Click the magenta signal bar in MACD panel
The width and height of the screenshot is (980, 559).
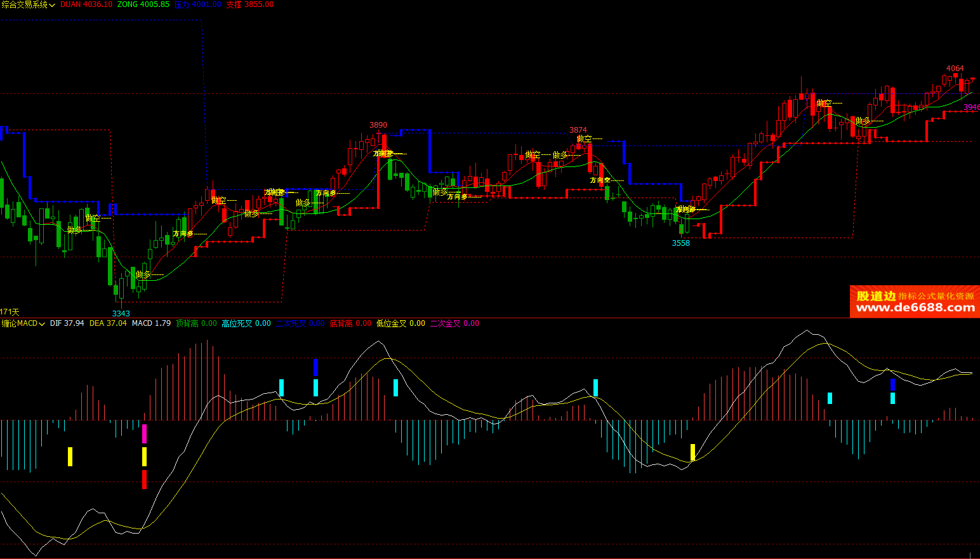coord(145,434)
